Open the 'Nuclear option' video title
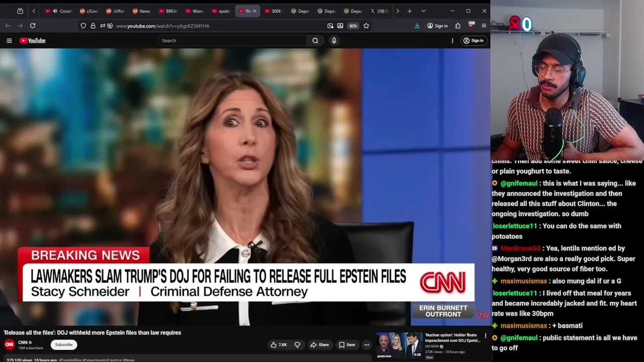644x362 pixels. (x=452, y=337)
